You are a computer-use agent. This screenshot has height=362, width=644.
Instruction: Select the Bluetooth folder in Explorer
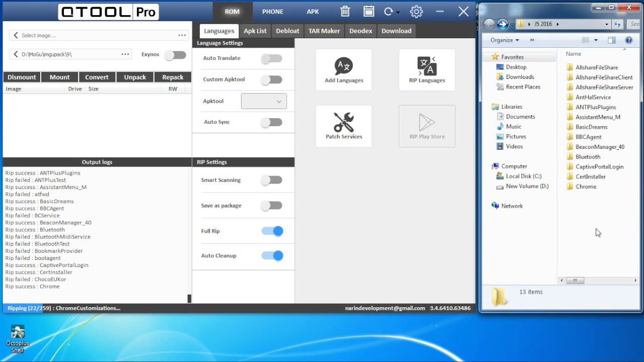point(588,157)
